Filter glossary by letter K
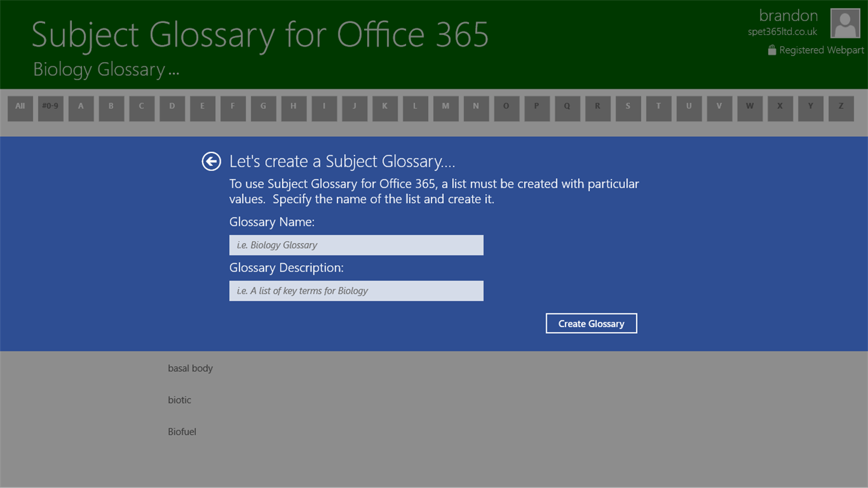Image resolution: width=868 pixels, height=488 pixels. pos(385,109)
